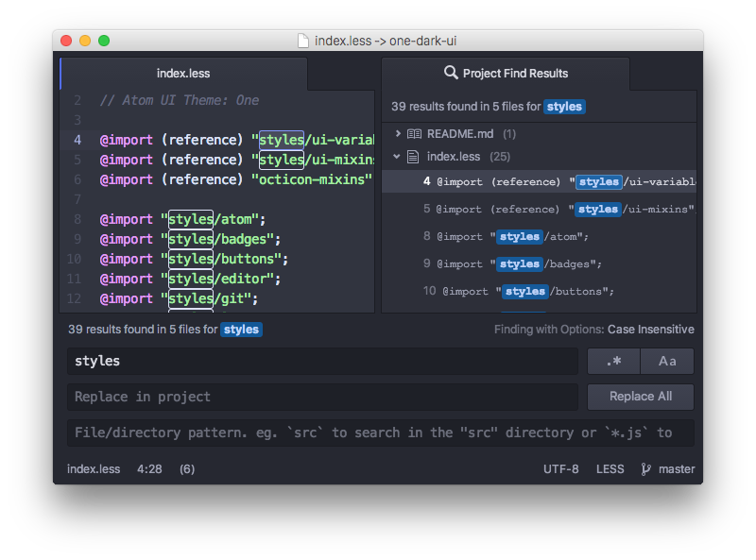This screenshot has height=560, width=756.
Task: Click the File/directory pattern input
Action: [378, 433]
